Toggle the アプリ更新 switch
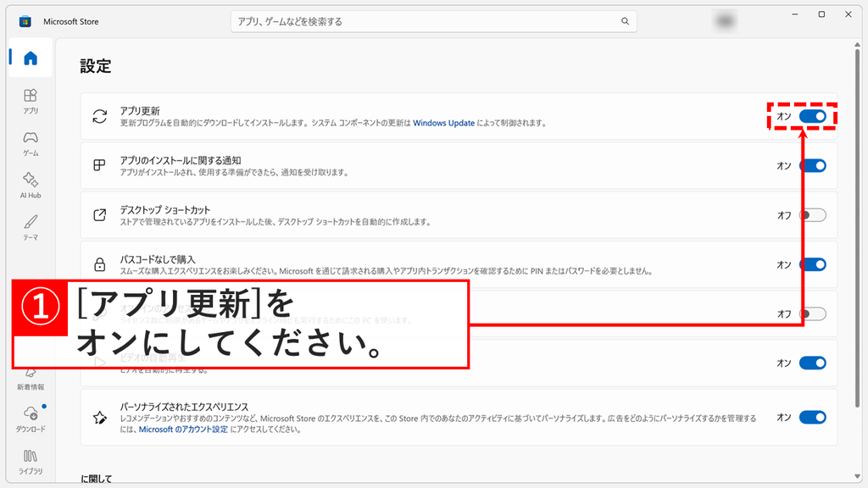This screenshot has height=488, width=868. click(x=813, y=116)
